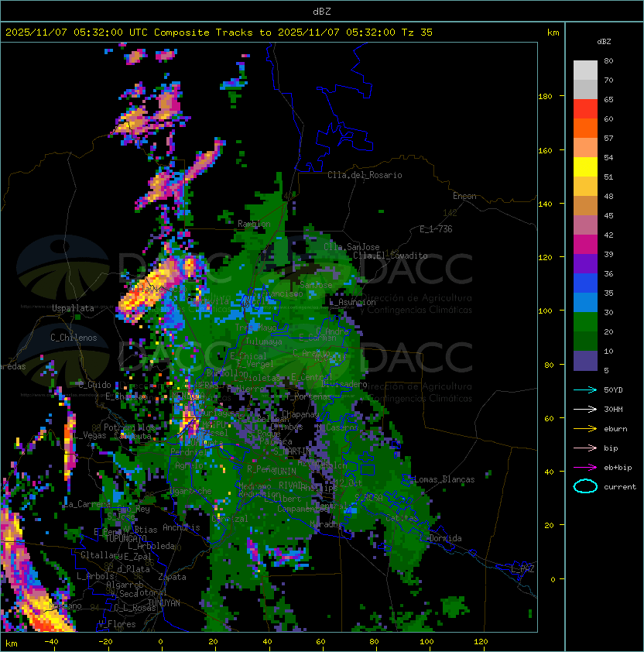The height and width of the screenshot is (652, 644).
Task: Pick the dark orange 57-60 dBZ legend band
Action: coord(585,129)
